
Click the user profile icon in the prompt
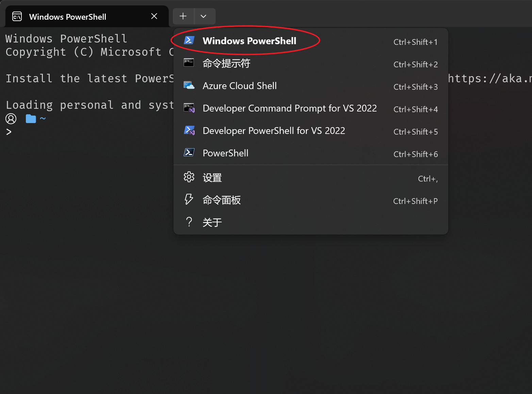click(x=11, y=119)
